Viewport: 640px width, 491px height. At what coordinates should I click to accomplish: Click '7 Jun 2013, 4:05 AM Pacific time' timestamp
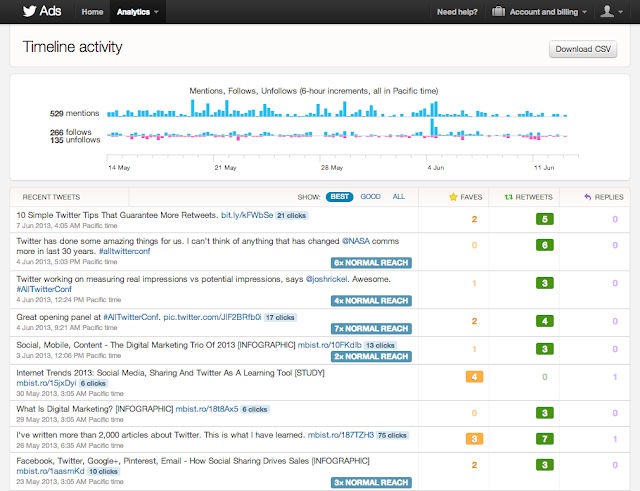coord(67,226)
